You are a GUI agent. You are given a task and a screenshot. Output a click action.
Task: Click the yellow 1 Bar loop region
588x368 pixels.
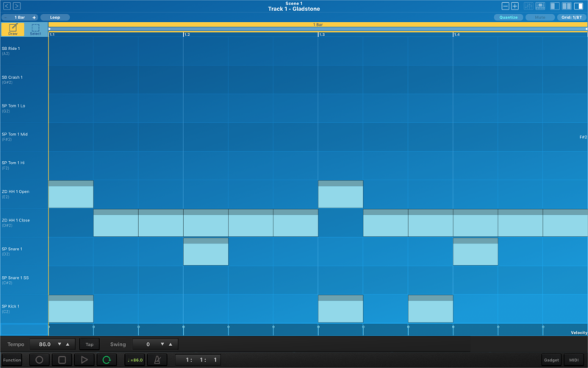tap(318, 24)
